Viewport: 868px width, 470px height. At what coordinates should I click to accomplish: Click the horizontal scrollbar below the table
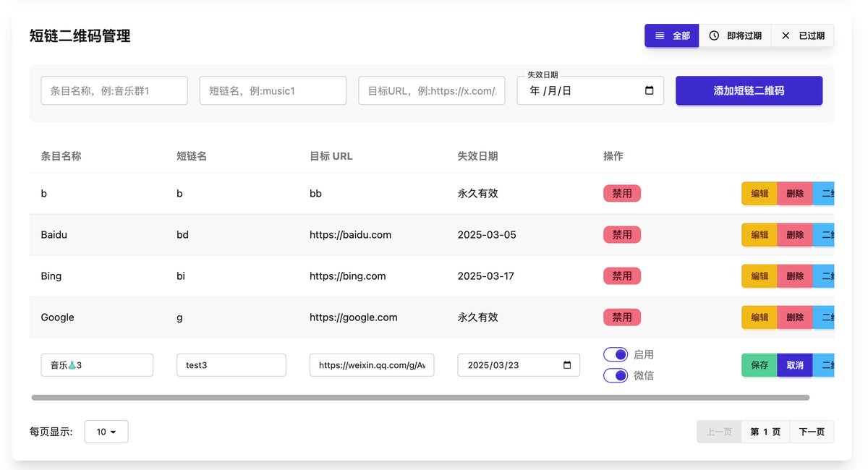point(420,397)
